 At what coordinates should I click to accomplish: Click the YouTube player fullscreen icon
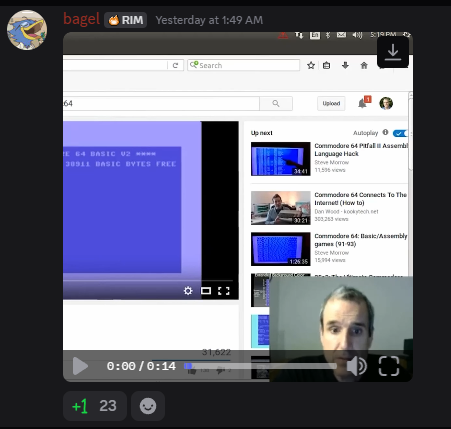pos(224,291)
